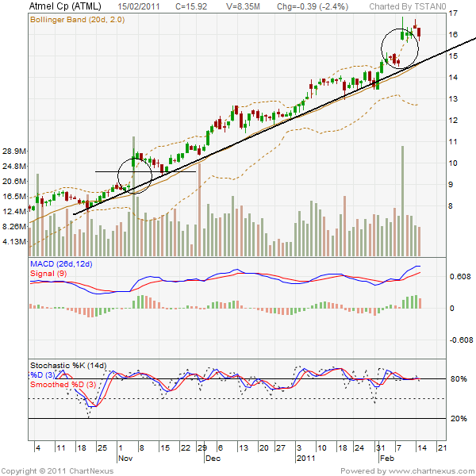Click the 'Stochastic %K (14d)' label
The height and width of the screenshot is (476, 476).
point(68,365)
